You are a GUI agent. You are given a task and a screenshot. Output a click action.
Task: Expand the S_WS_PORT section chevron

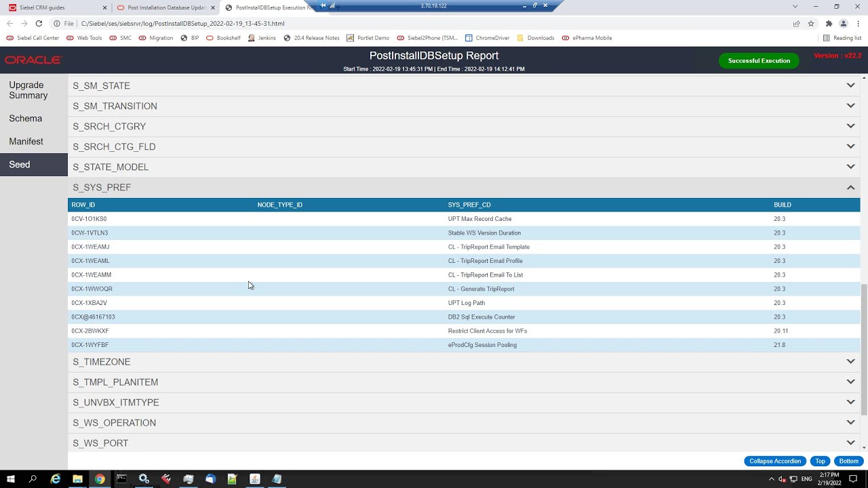click(850, 443)
